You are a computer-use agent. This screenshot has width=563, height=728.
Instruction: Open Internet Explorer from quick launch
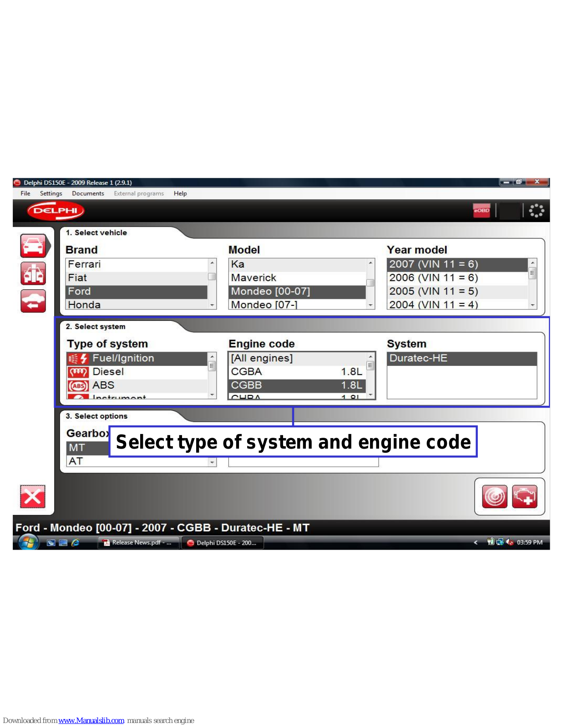(x=75, y=542)
